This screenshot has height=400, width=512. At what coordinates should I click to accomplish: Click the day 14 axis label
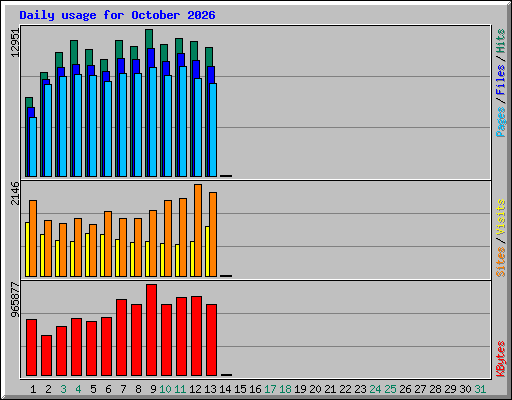[225, 389]
